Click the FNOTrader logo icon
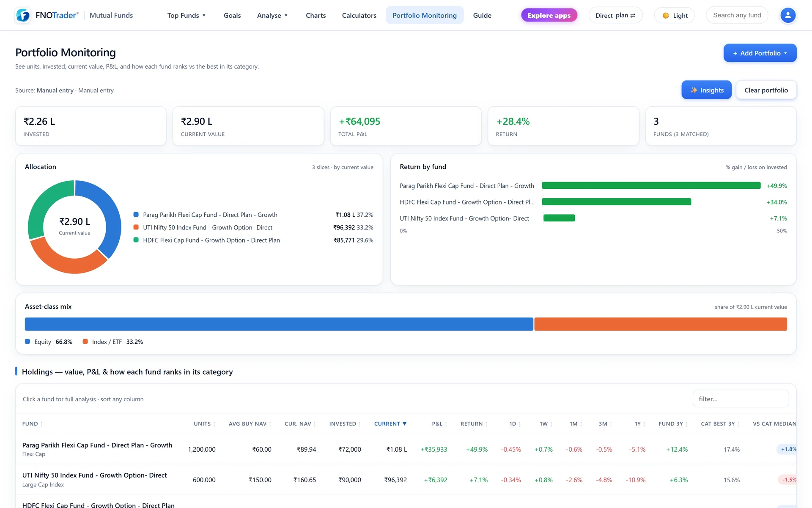 point(23,15)
